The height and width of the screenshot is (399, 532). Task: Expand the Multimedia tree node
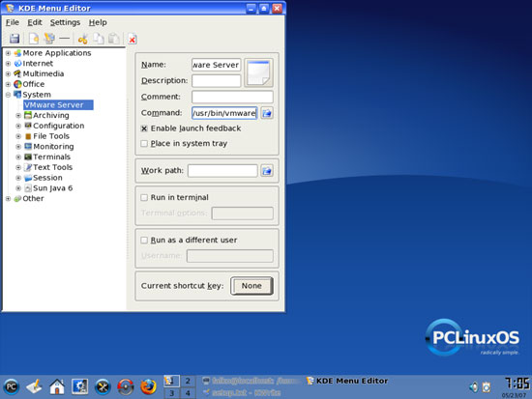coord(8,73)
